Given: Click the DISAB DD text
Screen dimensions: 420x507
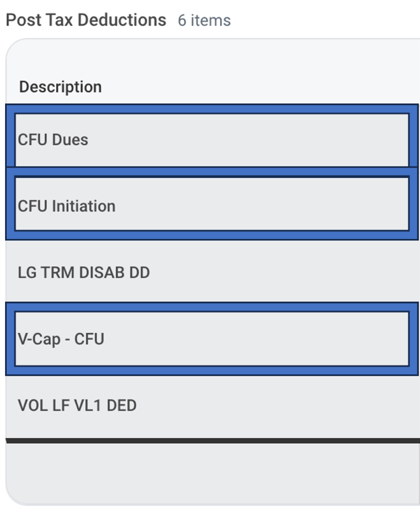Looking at the screenshot, I should [x=114, y=272].
